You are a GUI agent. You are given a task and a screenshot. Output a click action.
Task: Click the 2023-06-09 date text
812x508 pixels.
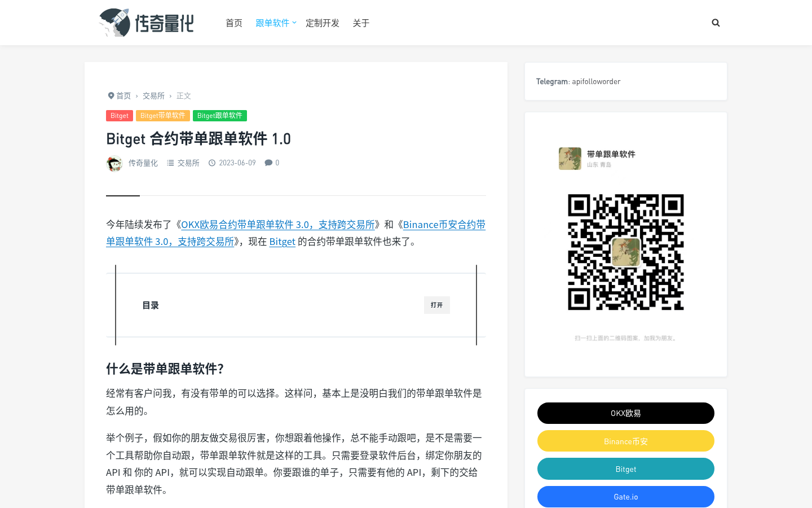(237, 163)
